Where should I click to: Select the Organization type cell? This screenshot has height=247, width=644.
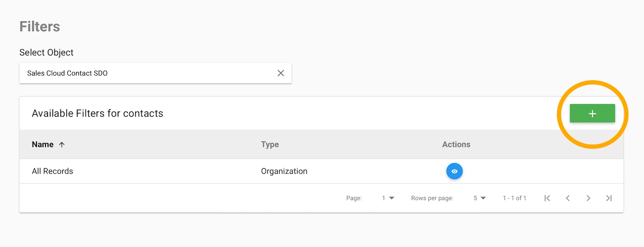click(284, 171)
